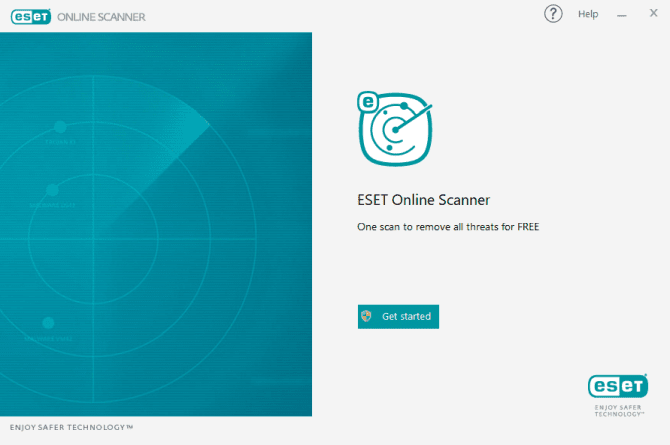Click the shield icon in Get started
Viewport: 670px width, 445px height.
click(367, 316)
